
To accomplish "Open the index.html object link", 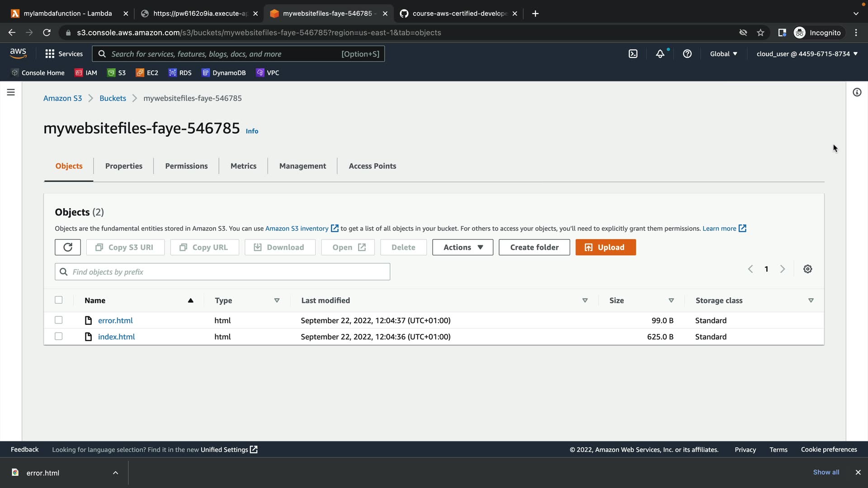I will coord(116,337).
